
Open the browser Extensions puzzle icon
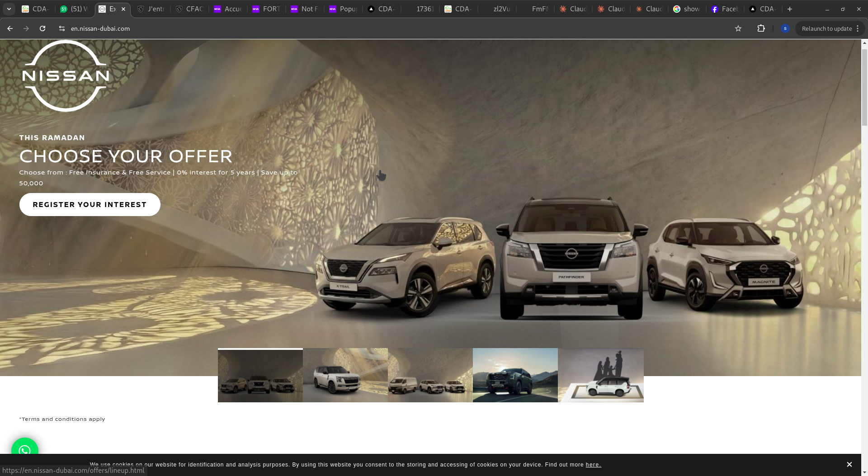coord(761,28)
